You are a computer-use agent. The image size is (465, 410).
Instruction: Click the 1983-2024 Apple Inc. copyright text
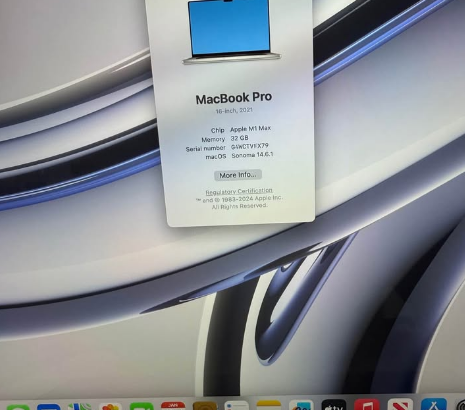(x=239, y=199)
